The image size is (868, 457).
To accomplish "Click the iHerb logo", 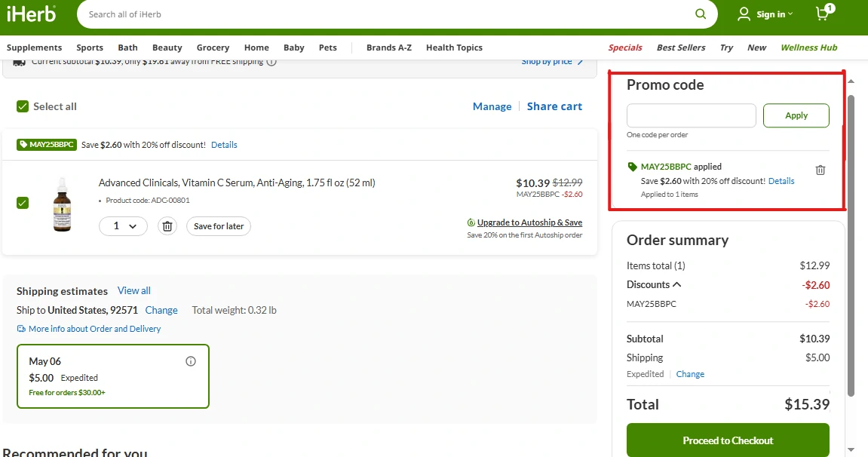I will (31, 14).
